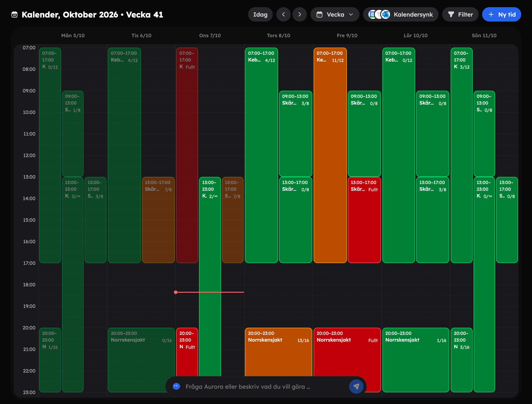The height and width of the screenshot is (404, 532).
Task: Expand view options via Vecka chevron
Action: coord(351,14)
